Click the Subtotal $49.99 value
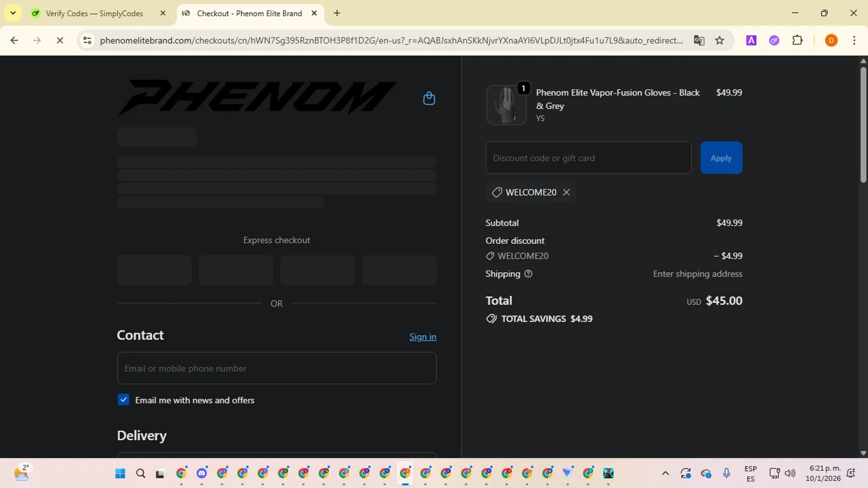This screenshot has width=868, height=488. 729,223
